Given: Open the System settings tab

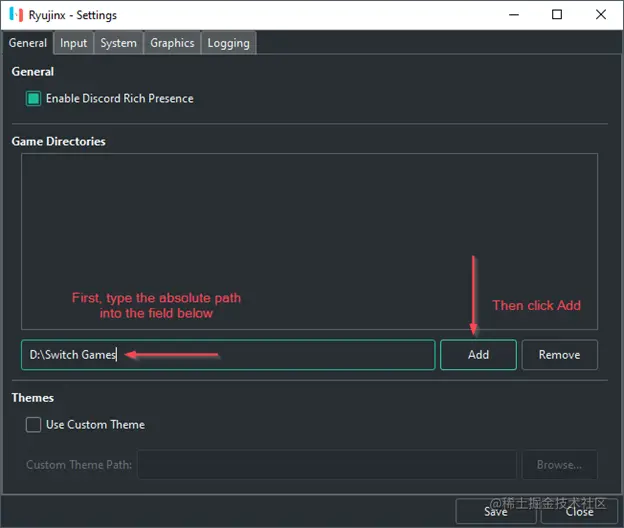Looking at the screenshot, I should (118, 43).
